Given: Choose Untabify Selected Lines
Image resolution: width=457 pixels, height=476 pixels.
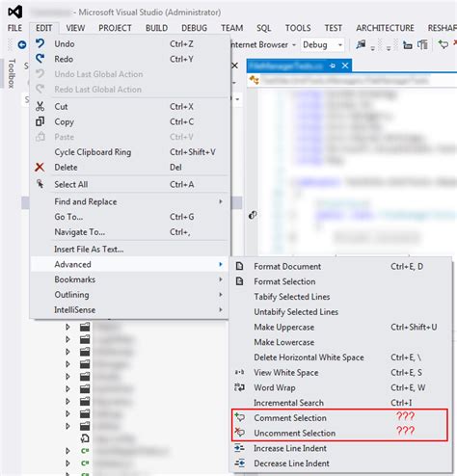Looking at the screenshot, I should click(x=340, y=311).
